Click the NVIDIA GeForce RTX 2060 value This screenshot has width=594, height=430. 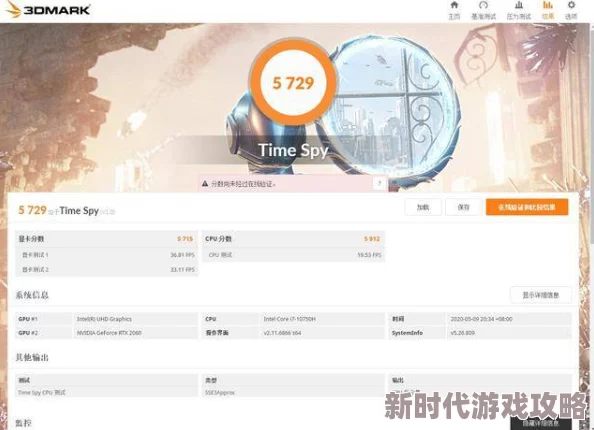coord(109,333)
